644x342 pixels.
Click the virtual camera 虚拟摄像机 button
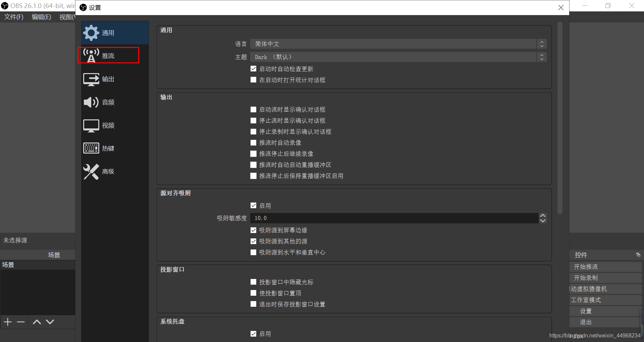click(x=606, y=289)
